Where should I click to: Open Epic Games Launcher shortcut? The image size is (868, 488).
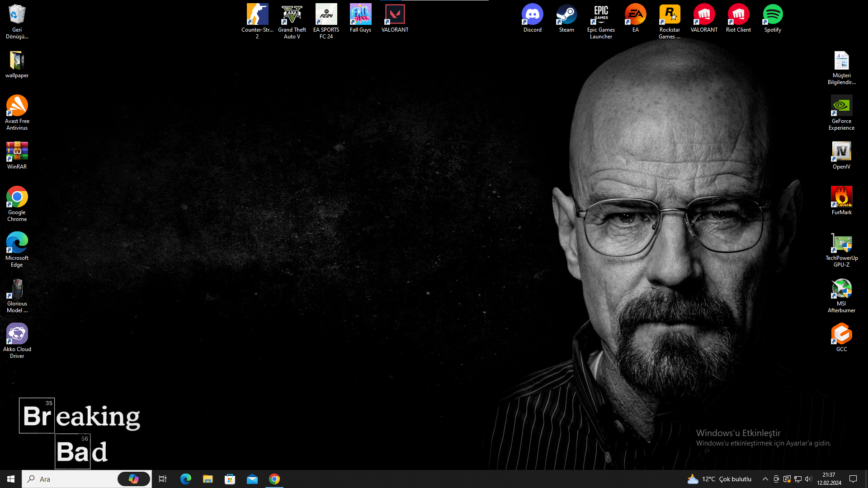(x=601, y=21)
